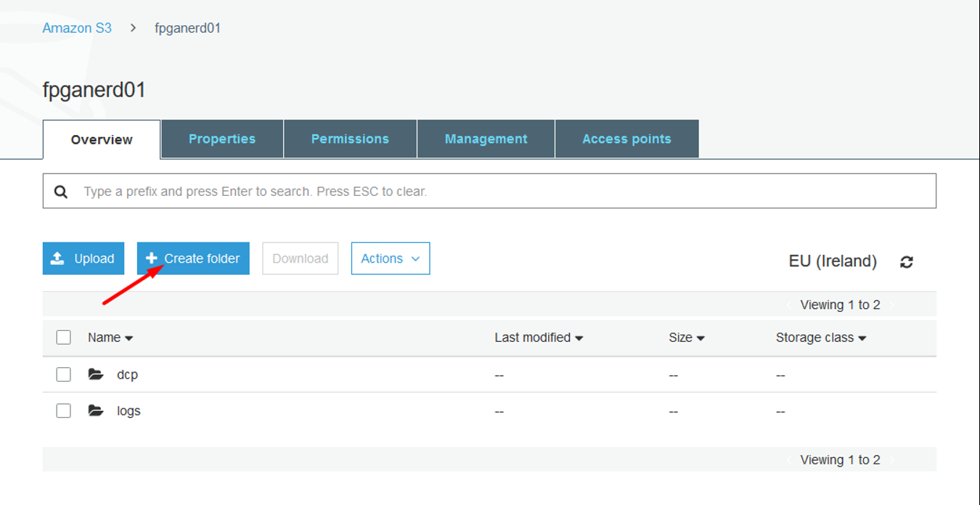The width and height of the screenshot is (980, 505).
Task: Open the Permissions tab
Action: pyautogui.click(x=350, y=139)
